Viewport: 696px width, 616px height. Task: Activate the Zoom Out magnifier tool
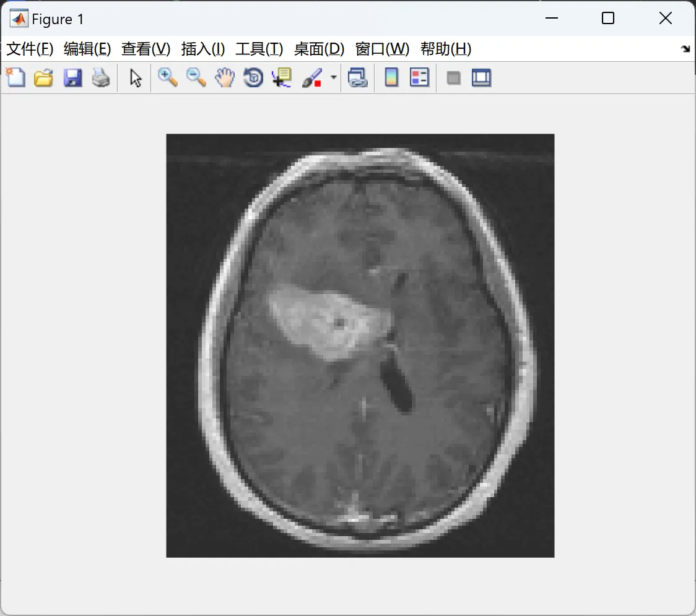point(196,77)
